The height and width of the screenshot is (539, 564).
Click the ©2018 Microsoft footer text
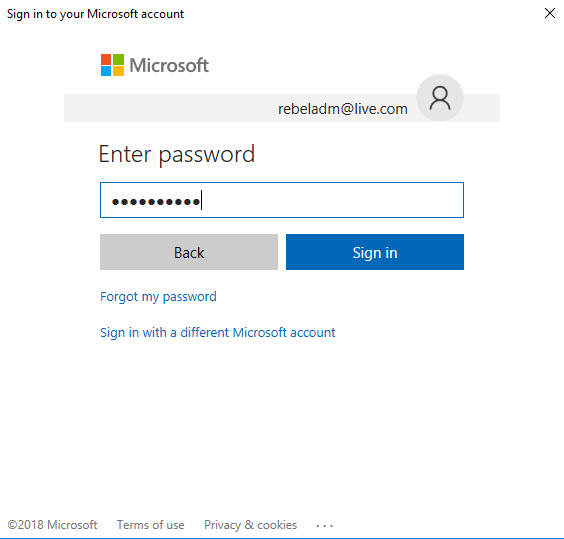[x=52, y=525]
